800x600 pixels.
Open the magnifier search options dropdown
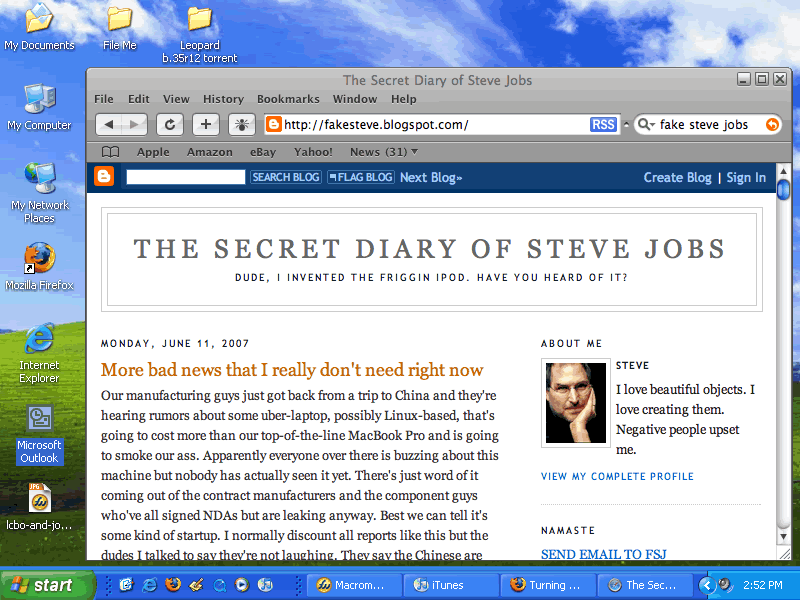click(x=646, y=124)
